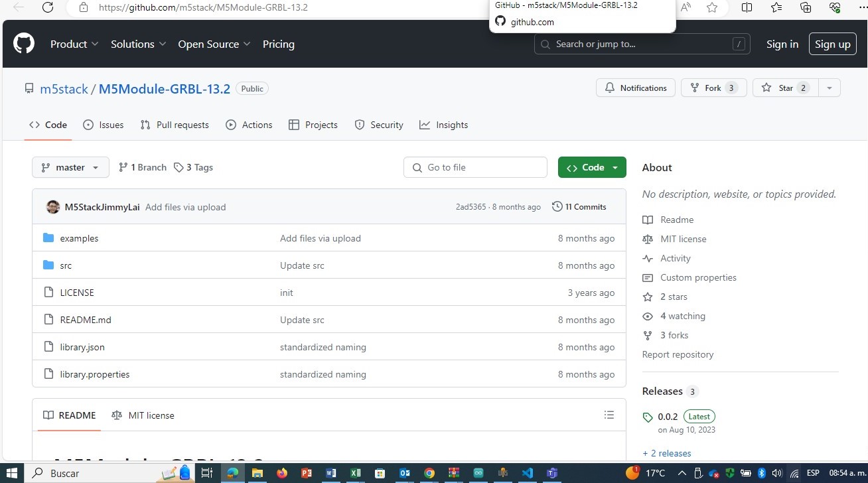Open the Windows Start menu
The image size is (868, 483).
[11, 473]
